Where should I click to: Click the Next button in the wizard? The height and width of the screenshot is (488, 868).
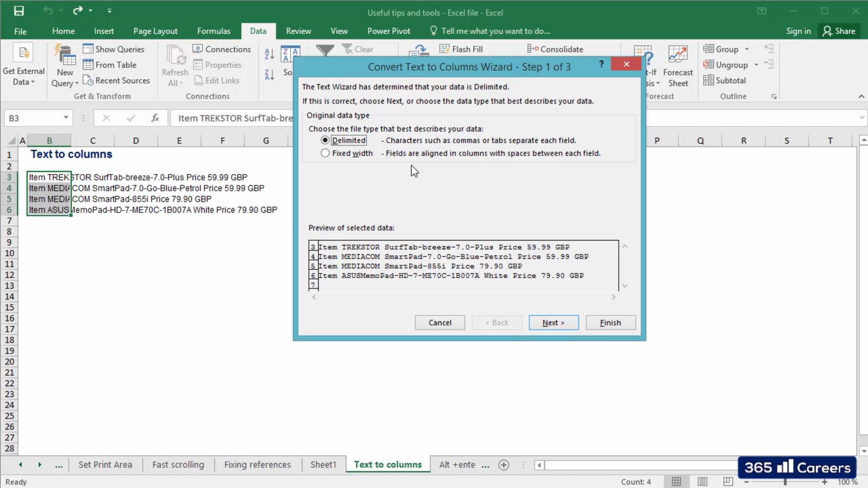click(x=553, y=322)
